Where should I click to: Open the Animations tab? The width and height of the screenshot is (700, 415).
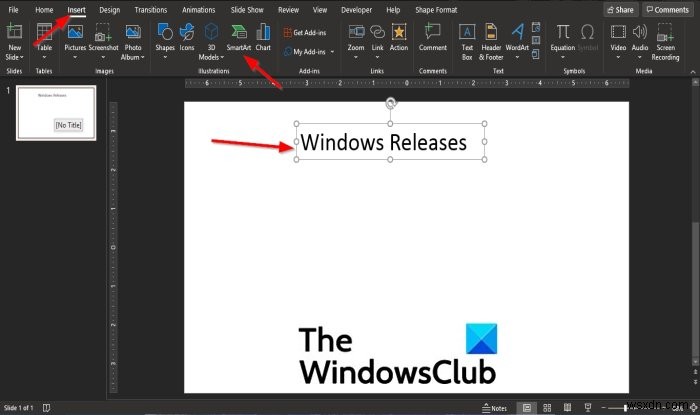[198, 9]
